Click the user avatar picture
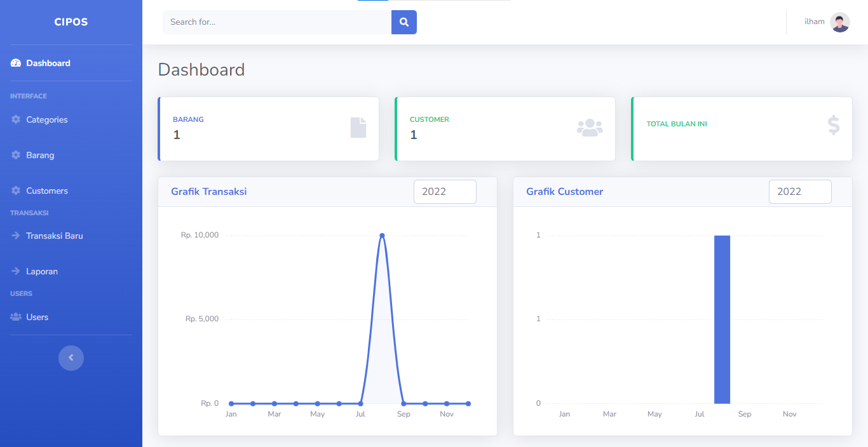Image resolution: width=868 pixels, height=447 pixels. coord(839,22)
